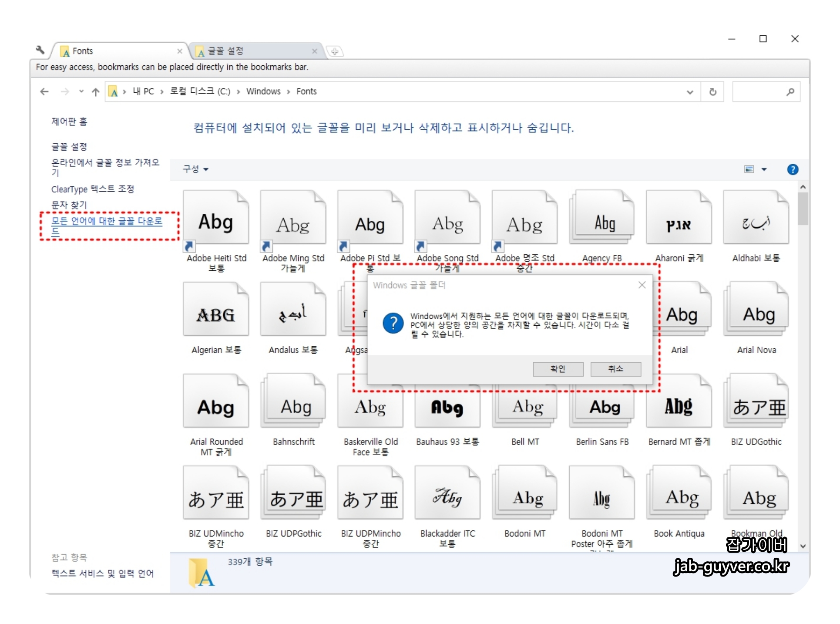Screen dimensions: 840x624
Task: Open the view options dropdown arrow
Action: coord(764,169)
